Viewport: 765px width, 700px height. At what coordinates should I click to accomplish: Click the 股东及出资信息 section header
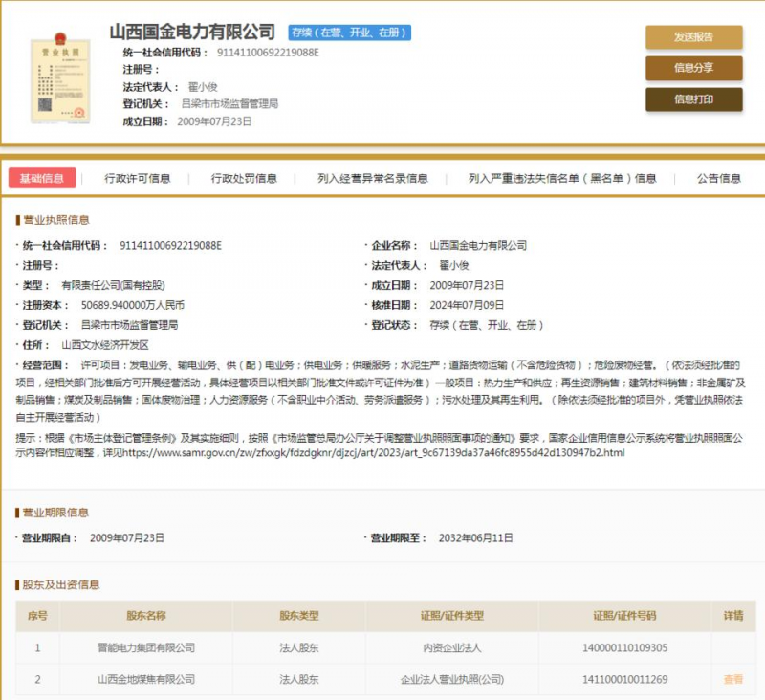click(x=60, y=584)
